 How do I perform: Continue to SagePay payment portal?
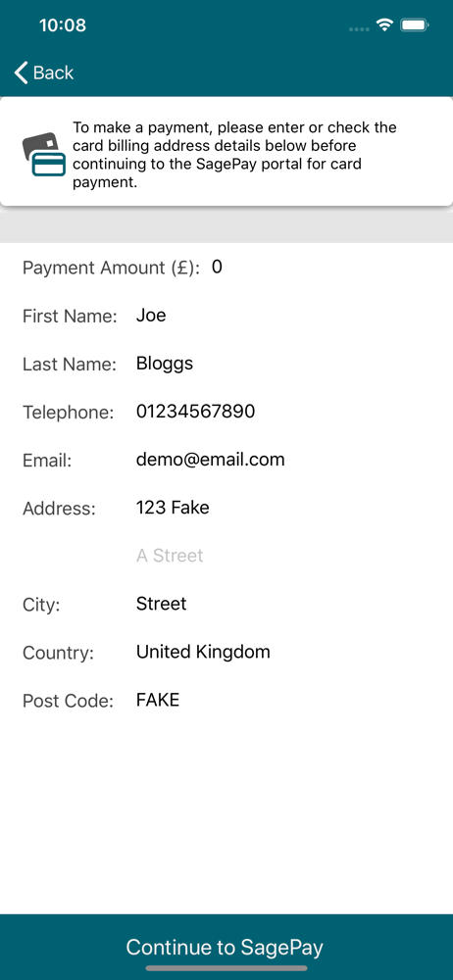click(x=225, y=947)
